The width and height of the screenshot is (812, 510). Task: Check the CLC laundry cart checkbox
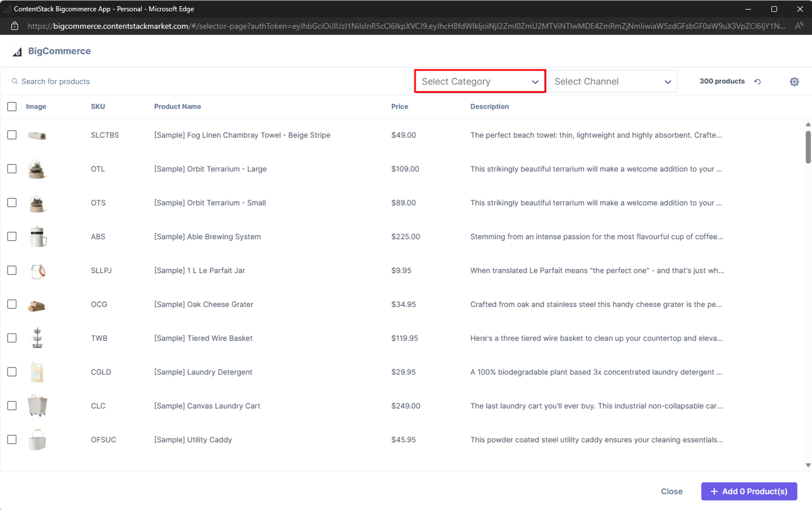pyautogui.click(x=12, y=406)
